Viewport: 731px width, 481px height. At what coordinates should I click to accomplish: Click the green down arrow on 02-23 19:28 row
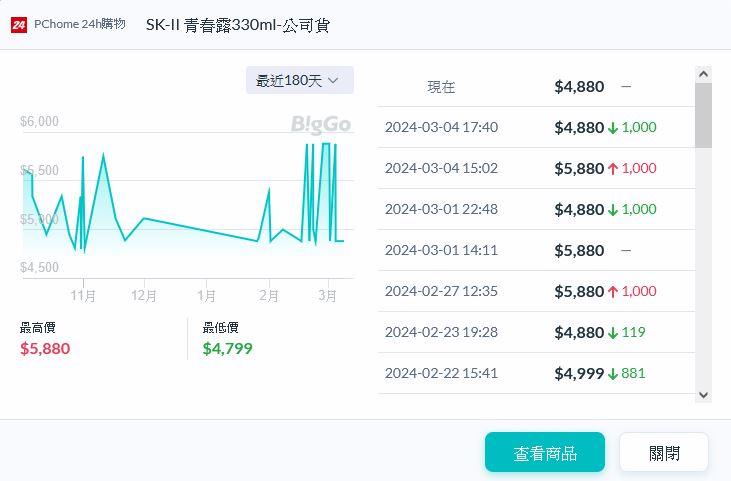coord(613,333)
